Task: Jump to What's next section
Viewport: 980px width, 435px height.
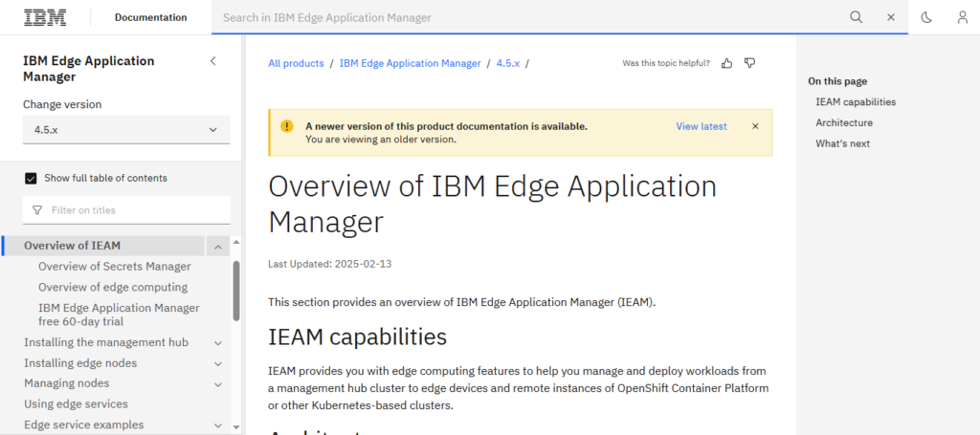Action: pyautogui.click(x=842, y=143)
